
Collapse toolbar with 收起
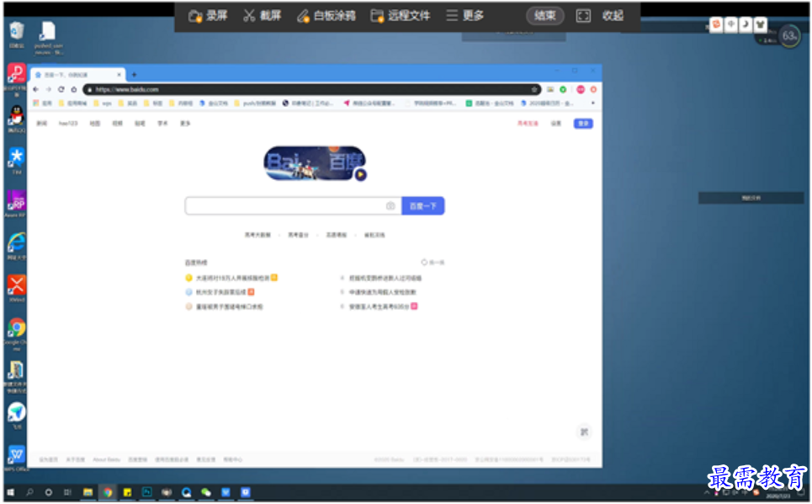point(613,15)
